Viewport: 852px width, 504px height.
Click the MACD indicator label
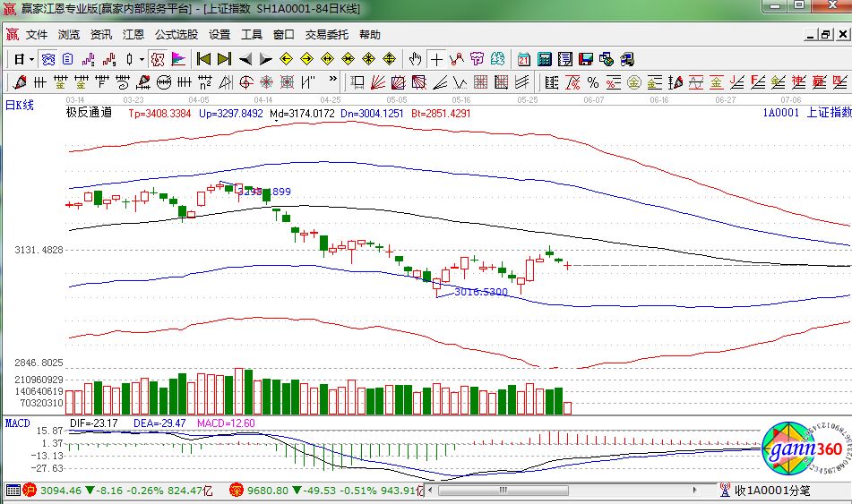pos(18,422)
